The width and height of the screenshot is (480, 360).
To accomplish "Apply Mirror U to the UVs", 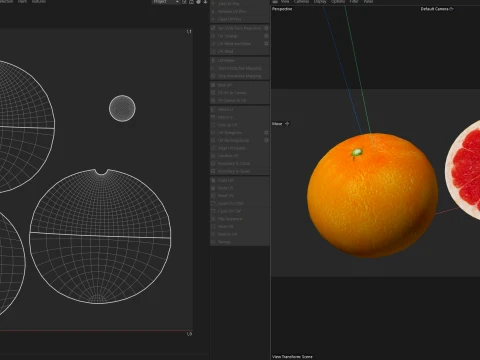I will coord(239,110).
